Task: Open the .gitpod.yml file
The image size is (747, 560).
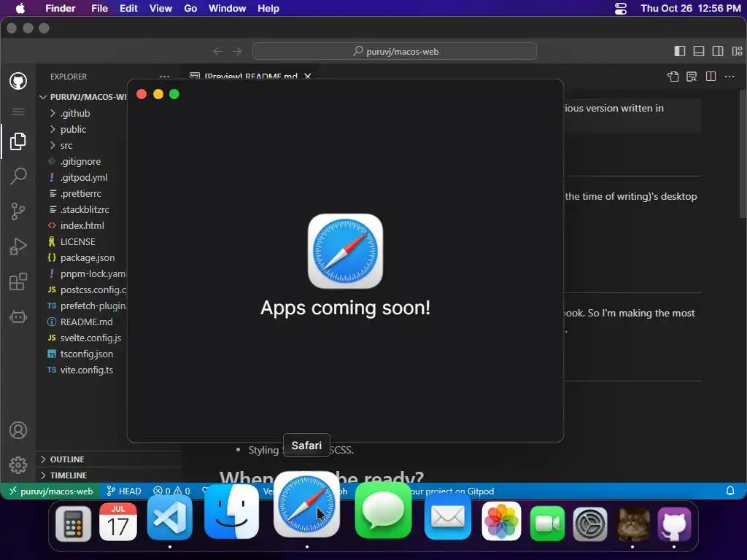Action: tap(82, 177)
